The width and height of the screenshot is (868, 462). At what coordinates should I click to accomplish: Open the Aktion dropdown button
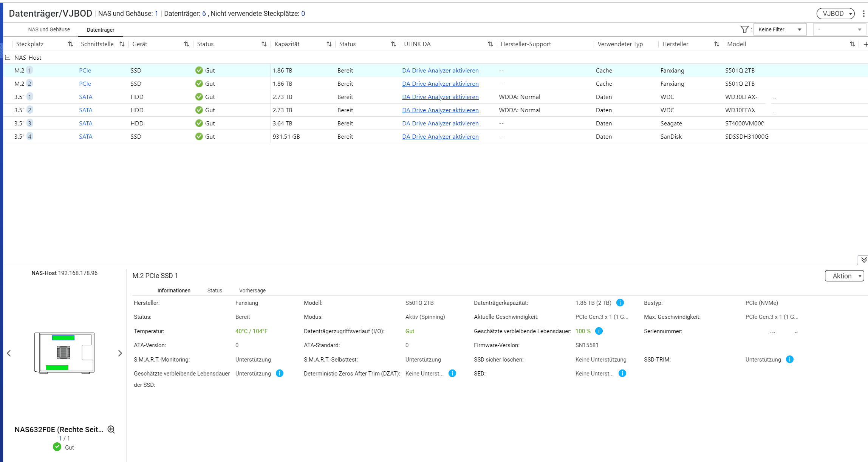(844, 276)
